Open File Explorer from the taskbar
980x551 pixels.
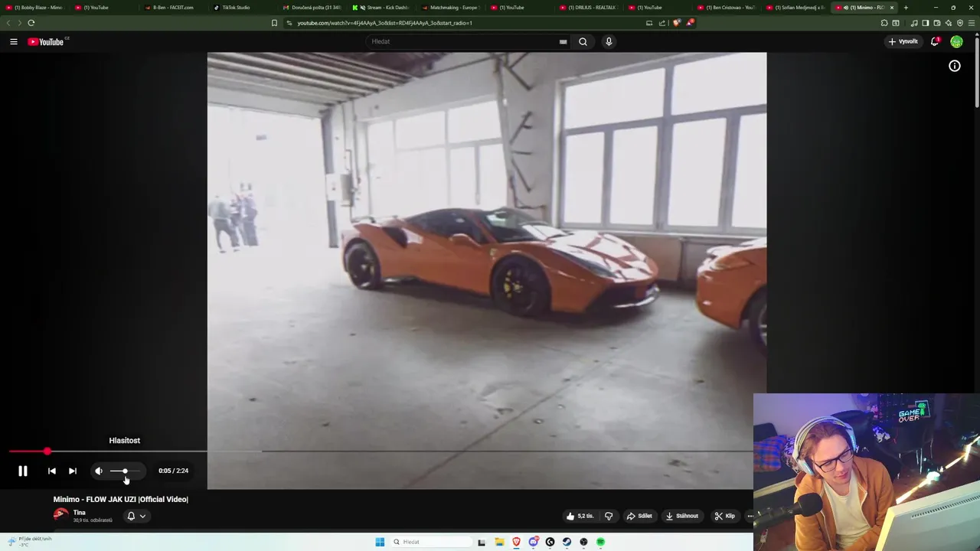click(x=499, y=543)
